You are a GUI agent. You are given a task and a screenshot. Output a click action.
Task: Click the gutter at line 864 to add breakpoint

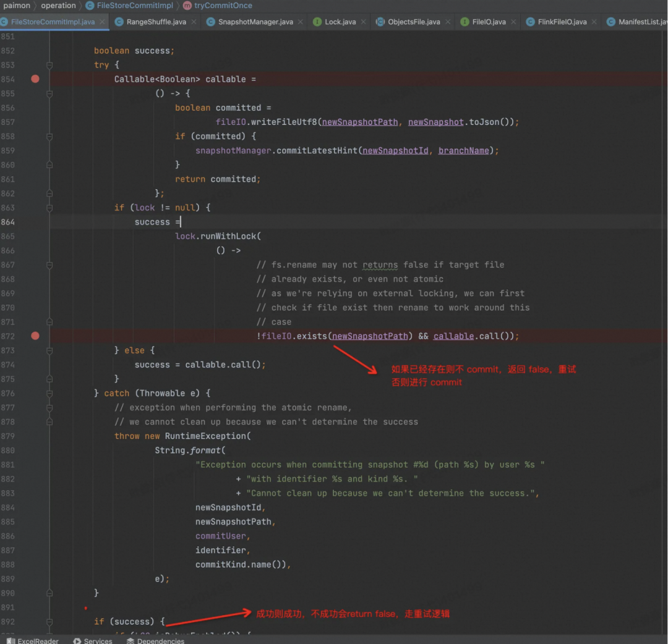pyautogui.click(x=35, y=222)
